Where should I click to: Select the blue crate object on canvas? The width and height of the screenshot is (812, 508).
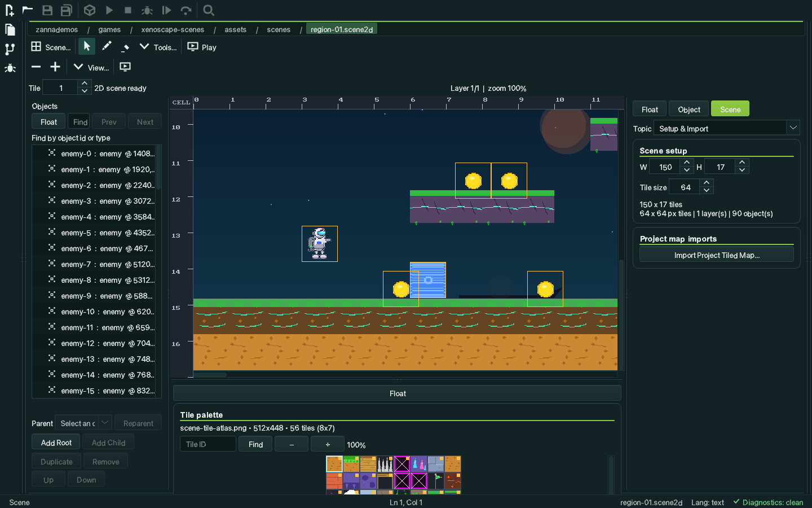coord(428,280)
